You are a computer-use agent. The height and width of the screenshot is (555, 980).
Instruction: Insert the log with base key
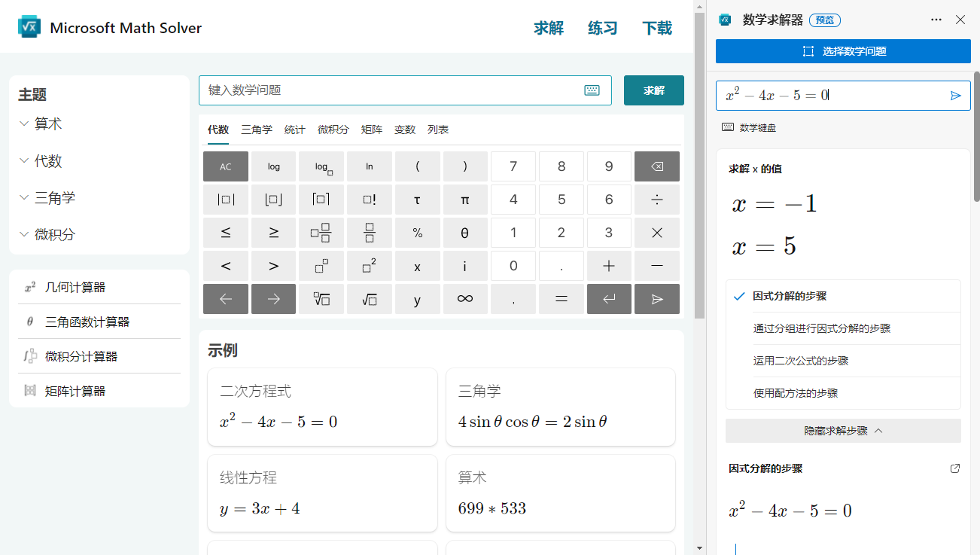coord(321,166)
